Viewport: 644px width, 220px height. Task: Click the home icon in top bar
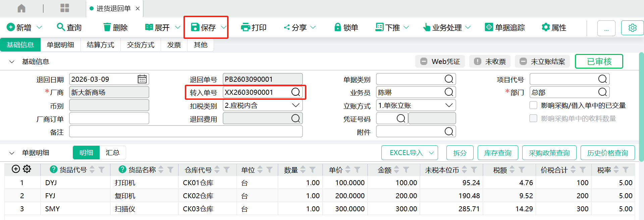point(21,8)
